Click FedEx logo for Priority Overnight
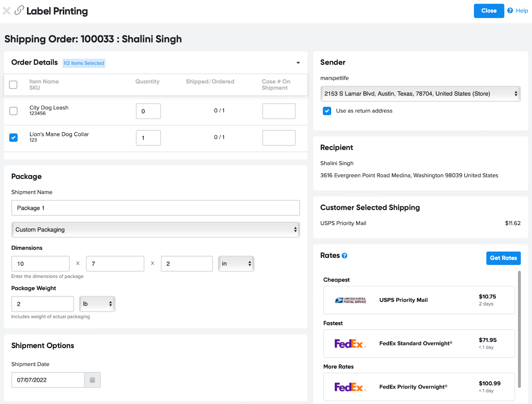Image resolution: width=532 pixels, height=404 pixels. click(350, 387)
